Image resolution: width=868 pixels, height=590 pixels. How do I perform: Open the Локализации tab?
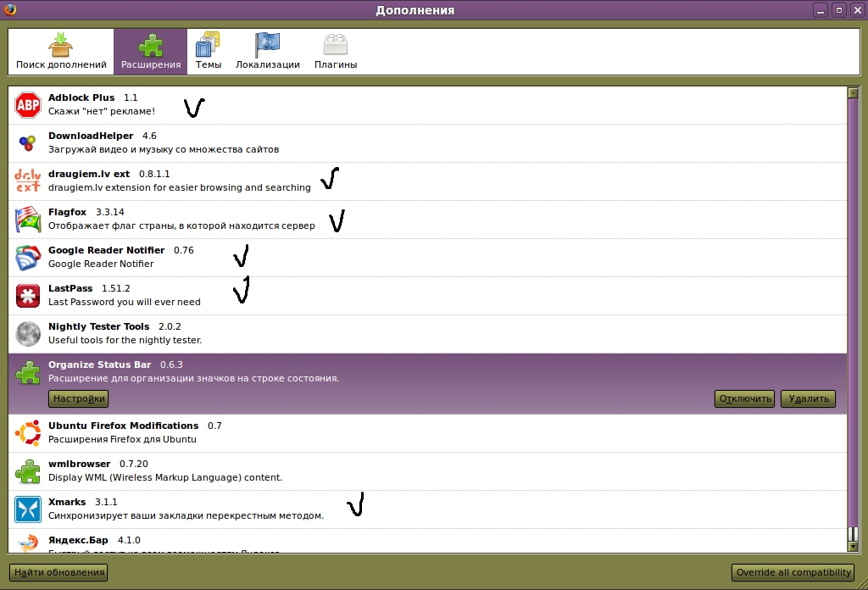267,52
